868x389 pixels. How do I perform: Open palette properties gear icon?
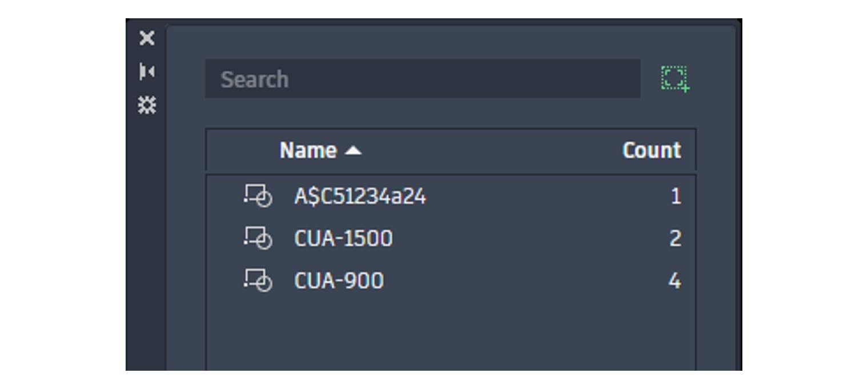(x=147, y=105)
